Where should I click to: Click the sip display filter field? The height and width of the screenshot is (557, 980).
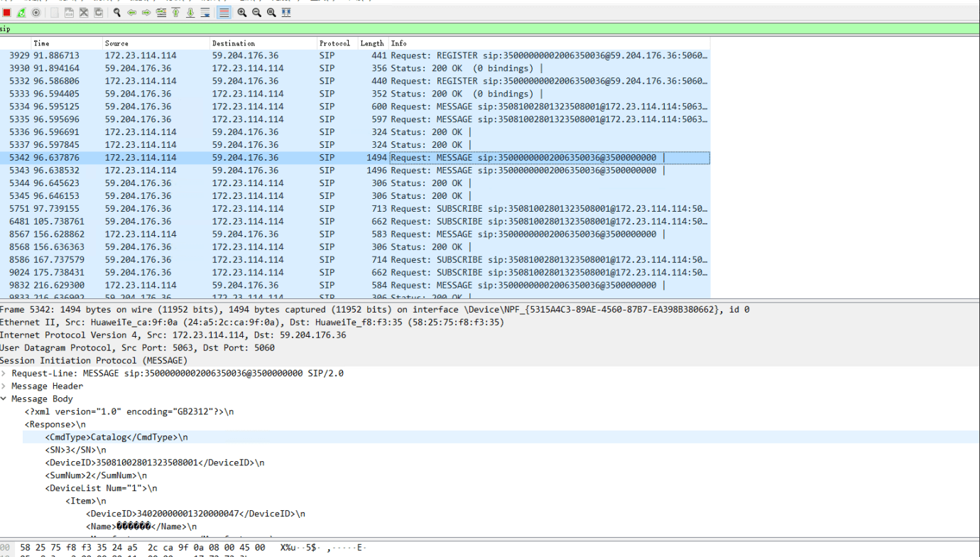click(x=426, y=29)
